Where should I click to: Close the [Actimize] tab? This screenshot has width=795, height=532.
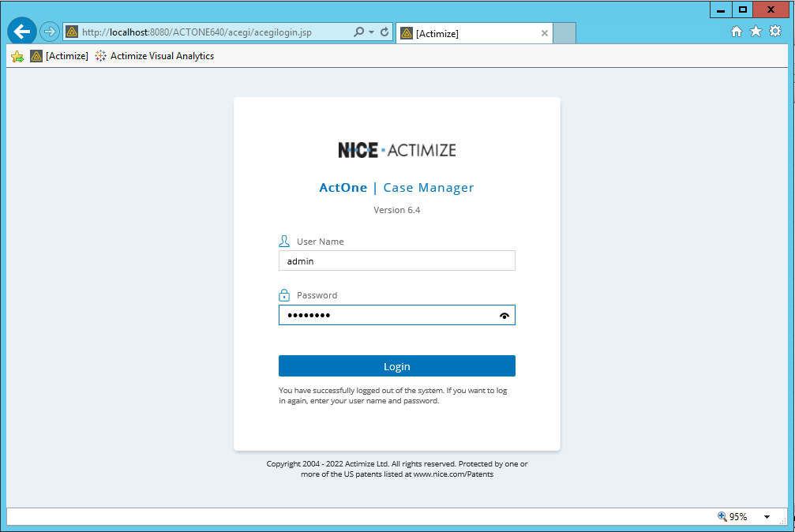[545, 33]
